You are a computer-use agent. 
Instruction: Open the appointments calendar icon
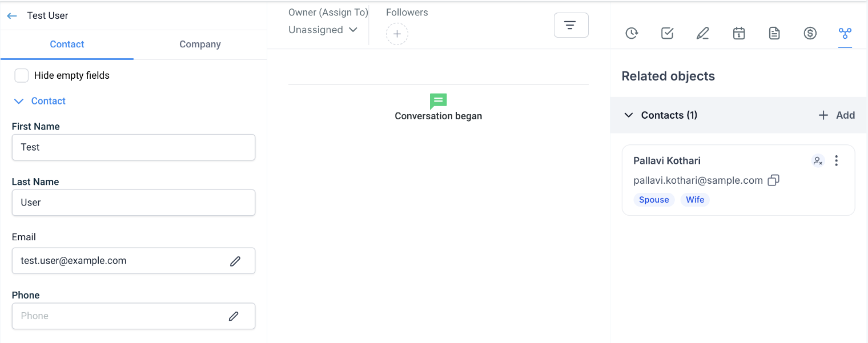(x=739, y=34)
